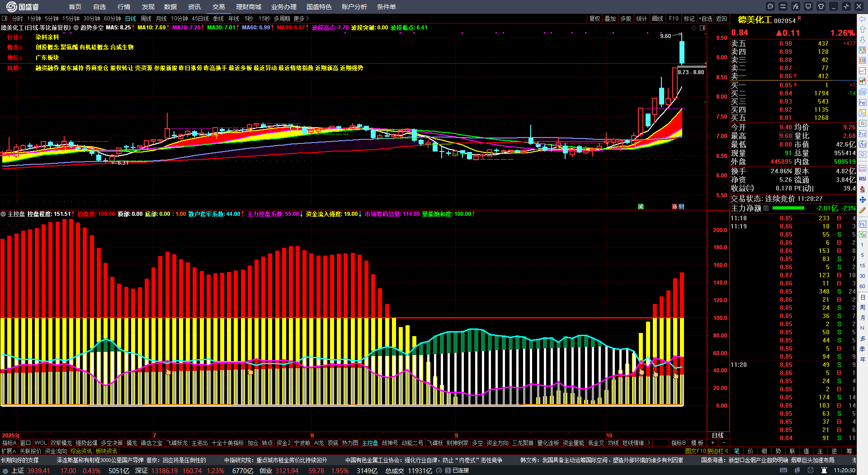868x475 pixels.
Task: Open the 资金流向 panel tab
Action: tap(56, 451)
